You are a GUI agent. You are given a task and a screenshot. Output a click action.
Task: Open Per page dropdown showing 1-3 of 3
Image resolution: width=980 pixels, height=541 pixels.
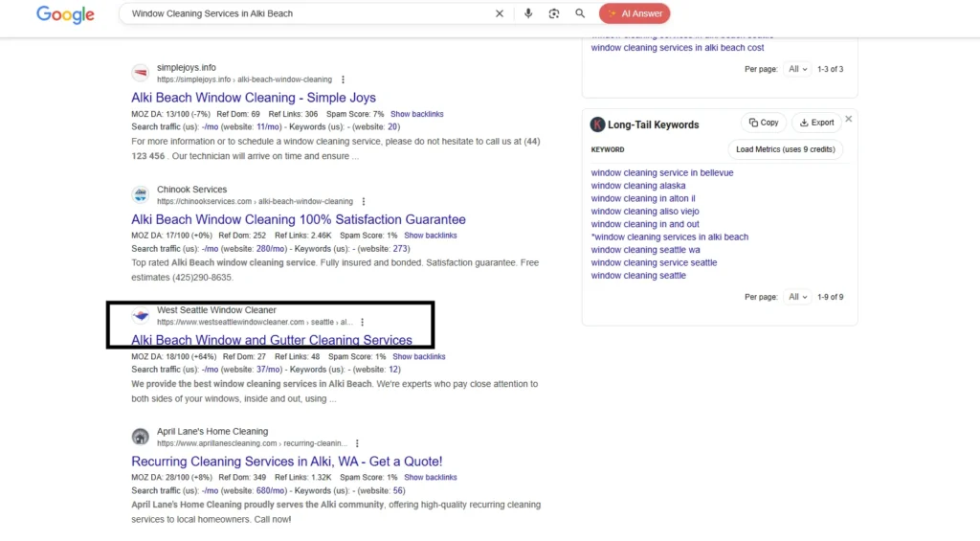pos(797,70)
